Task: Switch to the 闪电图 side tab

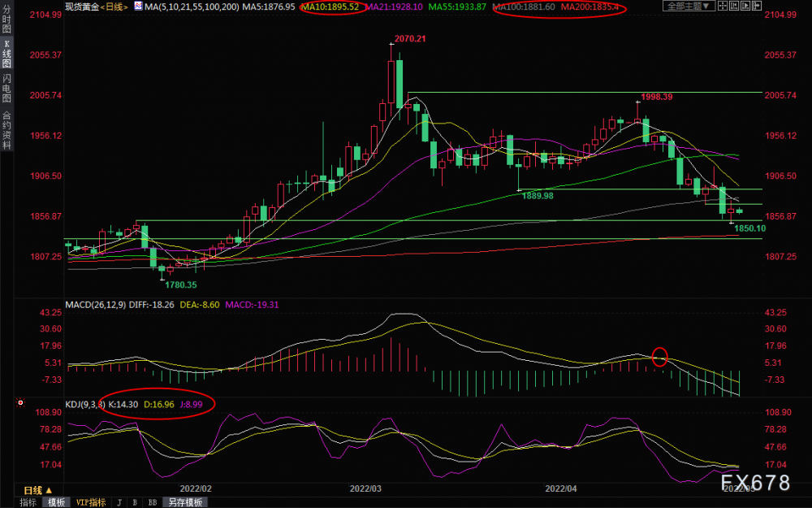Action: click(x=6, y=88)
